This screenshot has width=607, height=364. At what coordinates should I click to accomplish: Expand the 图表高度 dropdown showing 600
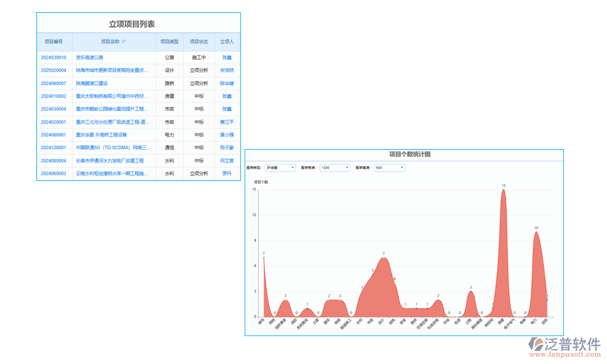[389, 168]
